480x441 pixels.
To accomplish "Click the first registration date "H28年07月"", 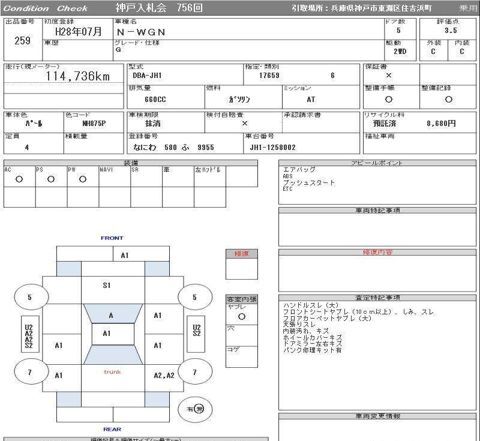I will (x=78, y=32).
